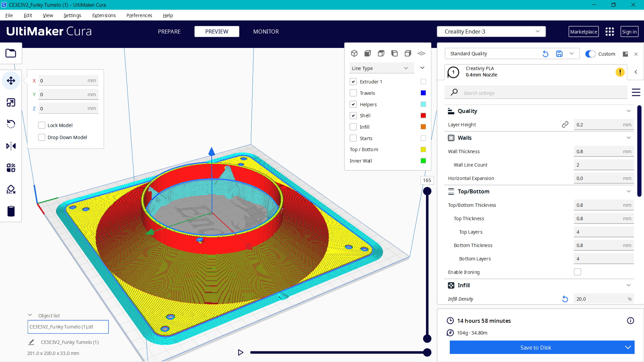Switch to the MONITOR tab
This screenshot has height=362, width=644.
(266, 32)
